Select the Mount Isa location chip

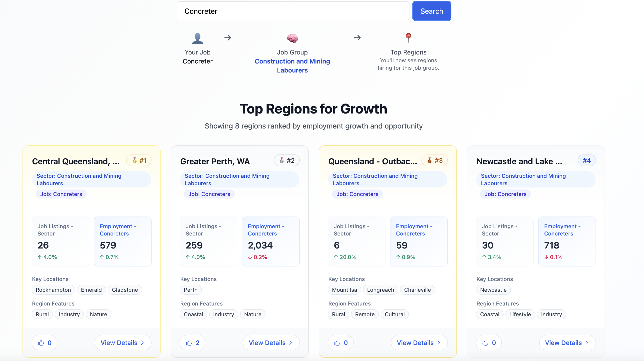click(344, 290)
